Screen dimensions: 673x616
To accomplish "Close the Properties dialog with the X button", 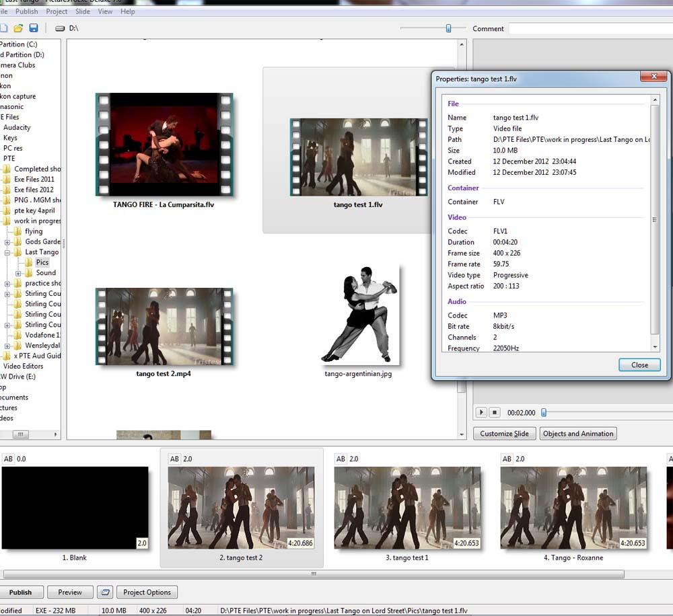I will click(x=653, y=77).
